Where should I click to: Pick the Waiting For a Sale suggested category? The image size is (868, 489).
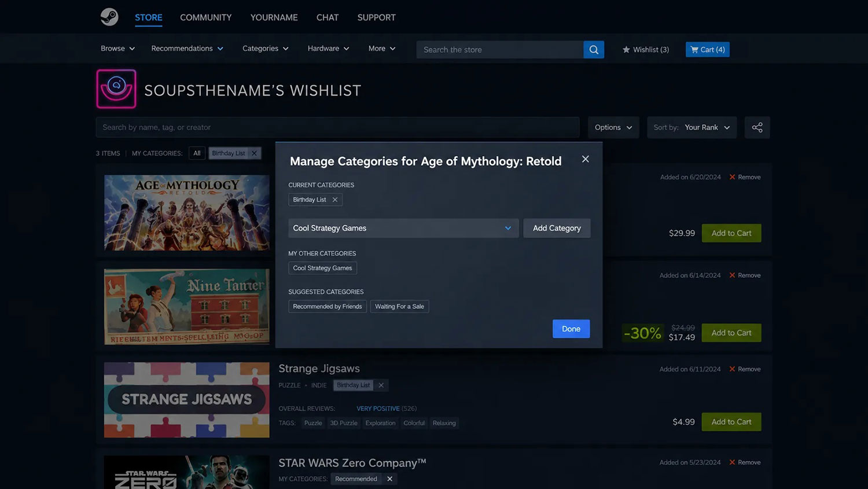399,307
